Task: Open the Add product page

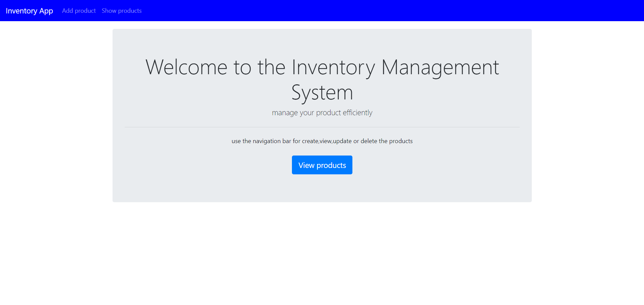Action: 79,11
